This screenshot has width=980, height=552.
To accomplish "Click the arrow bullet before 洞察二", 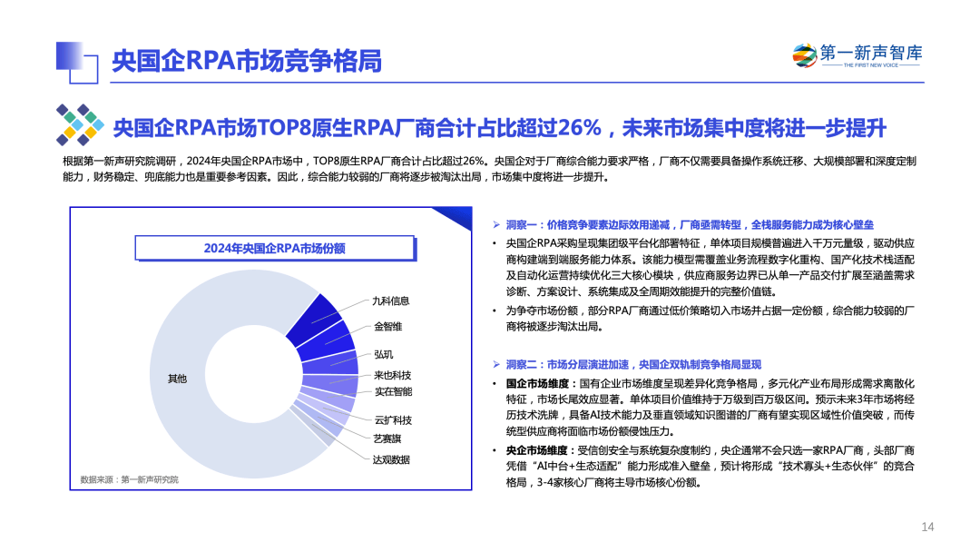I will 495,363.
